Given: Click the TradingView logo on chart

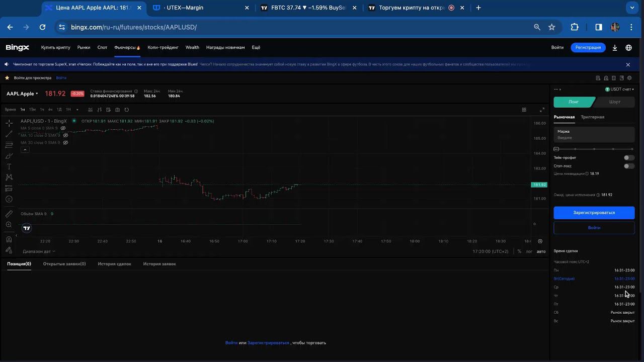Looking at the screenshot, I should tap(27, 228).
